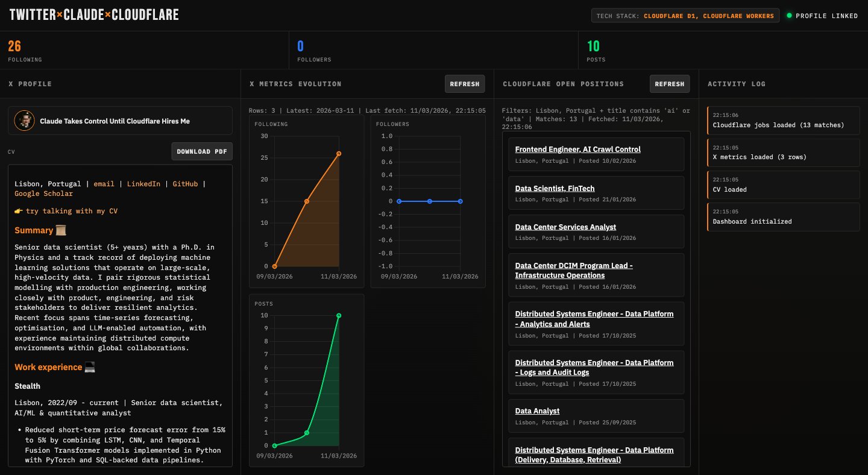This screenshot has width=868, height=475.
Task: Refresh the X Metrics Evolution panel
Action: click(464, 84)
